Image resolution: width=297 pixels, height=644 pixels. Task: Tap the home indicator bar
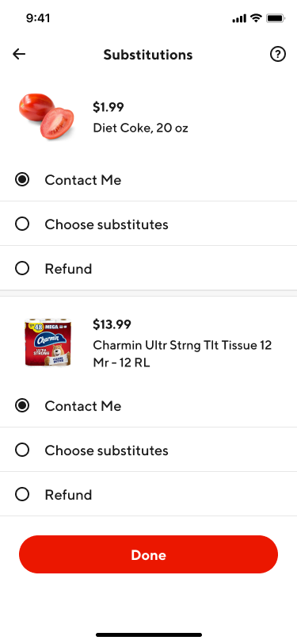[149, 634]
